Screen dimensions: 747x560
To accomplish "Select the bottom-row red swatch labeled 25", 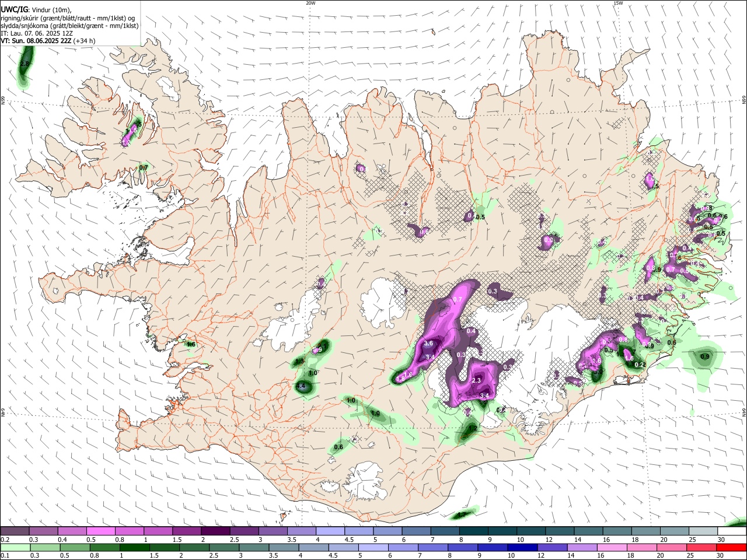I will [x=702, y=547].
